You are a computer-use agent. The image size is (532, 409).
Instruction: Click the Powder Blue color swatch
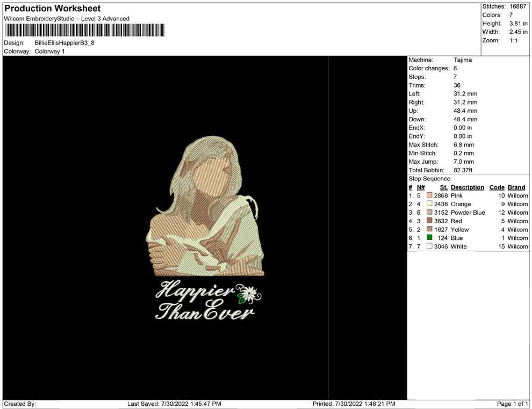pos(429,213)
